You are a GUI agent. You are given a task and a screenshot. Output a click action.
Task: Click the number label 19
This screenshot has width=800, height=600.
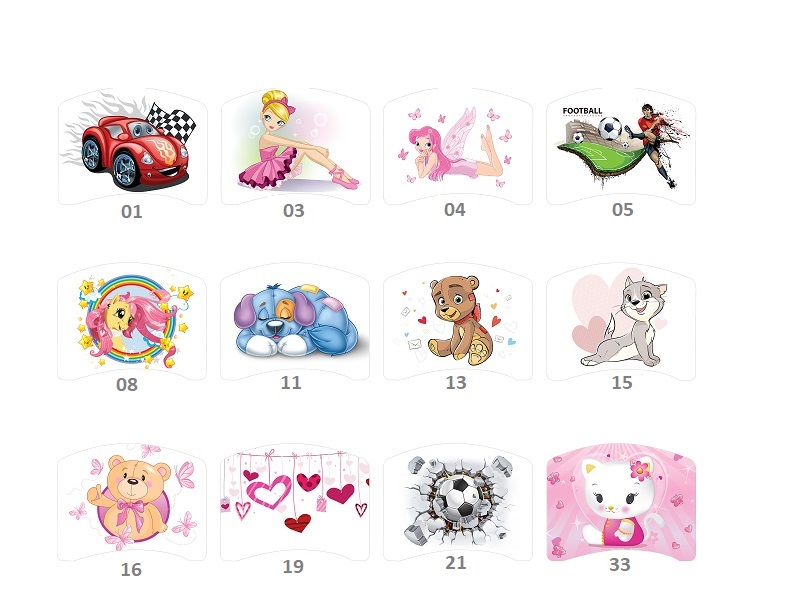coord(293,566)
